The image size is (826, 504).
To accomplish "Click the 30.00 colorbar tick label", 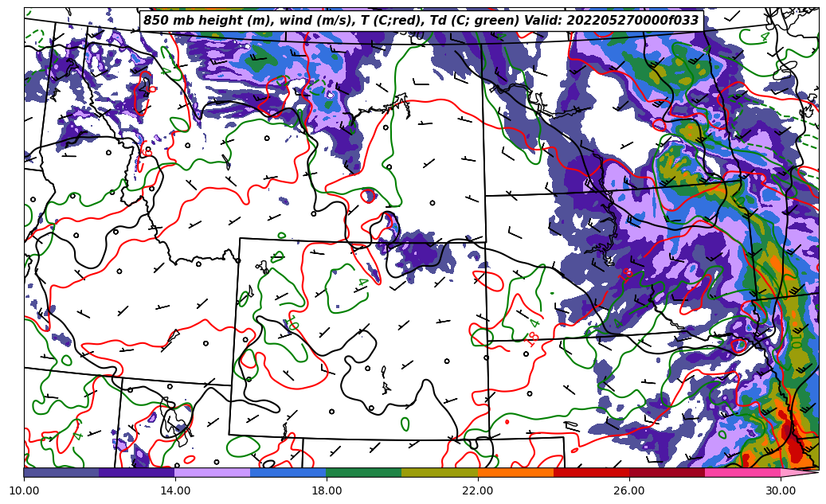I will (x=781, y=490).
